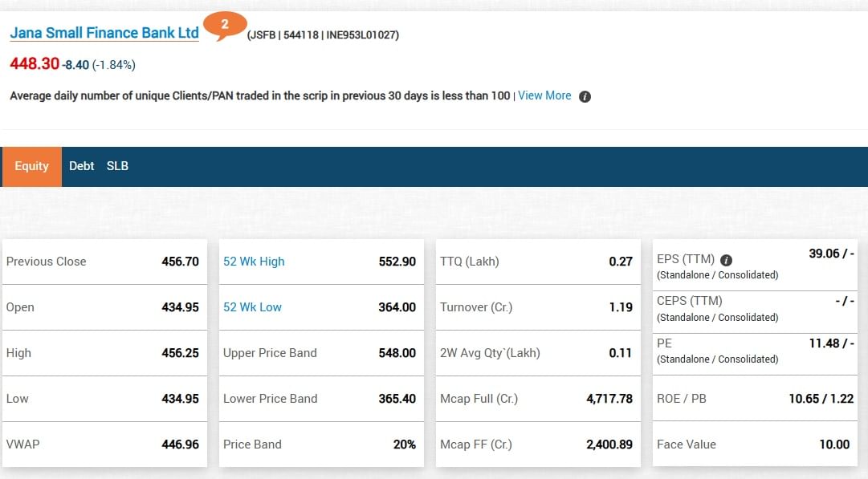Click the current price 448.30
Screen dimensions: 868x479
coord(35,63)
